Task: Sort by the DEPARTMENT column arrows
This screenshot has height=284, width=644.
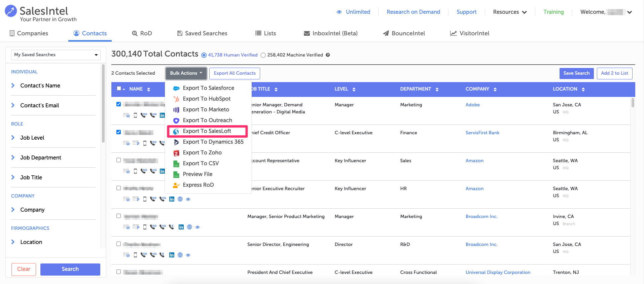Action: pyautogui.click(x=437, y=89)
